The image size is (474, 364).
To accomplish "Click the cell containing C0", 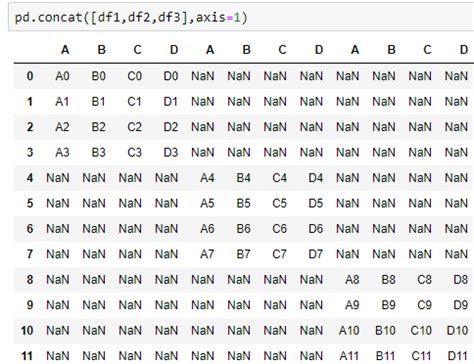I will pos(135,76).
